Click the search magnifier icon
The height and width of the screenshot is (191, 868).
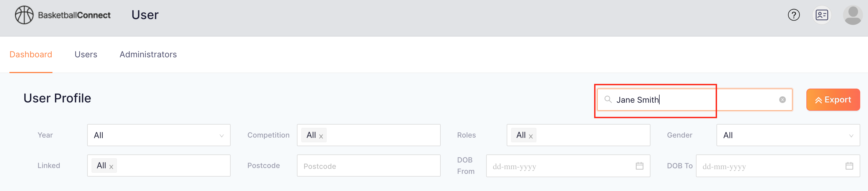click(x=608, y=100)
